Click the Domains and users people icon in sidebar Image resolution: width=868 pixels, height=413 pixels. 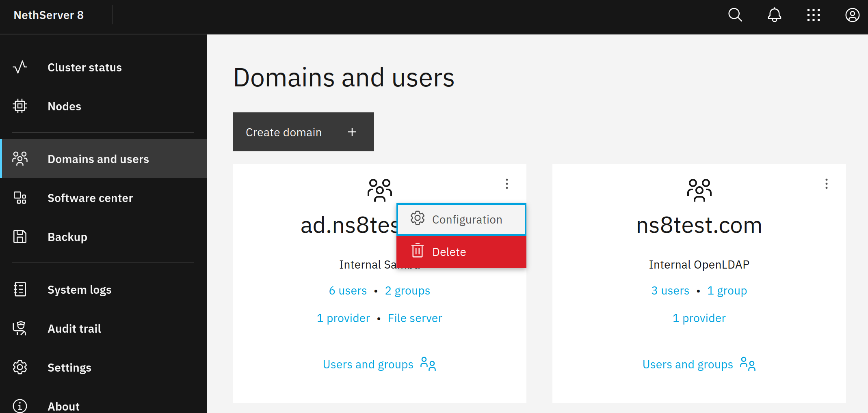pyautogui.click(x=20, y=159)
